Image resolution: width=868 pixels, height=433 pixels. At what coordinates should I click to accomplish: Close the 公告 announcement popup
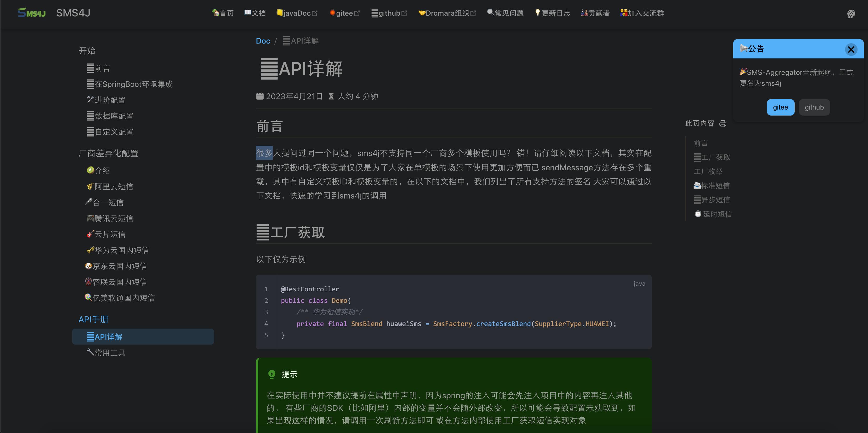point(851,50)
